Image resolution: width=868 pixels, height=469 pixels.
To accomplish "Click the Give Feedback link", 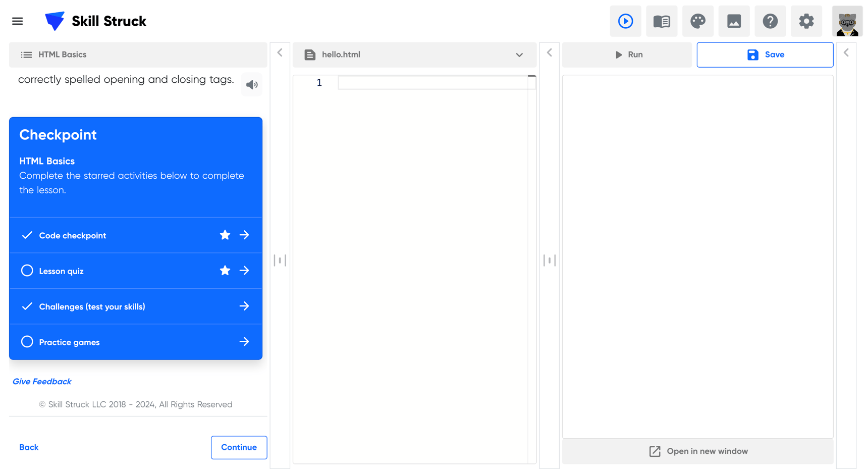I will click(x=42, y=382).
